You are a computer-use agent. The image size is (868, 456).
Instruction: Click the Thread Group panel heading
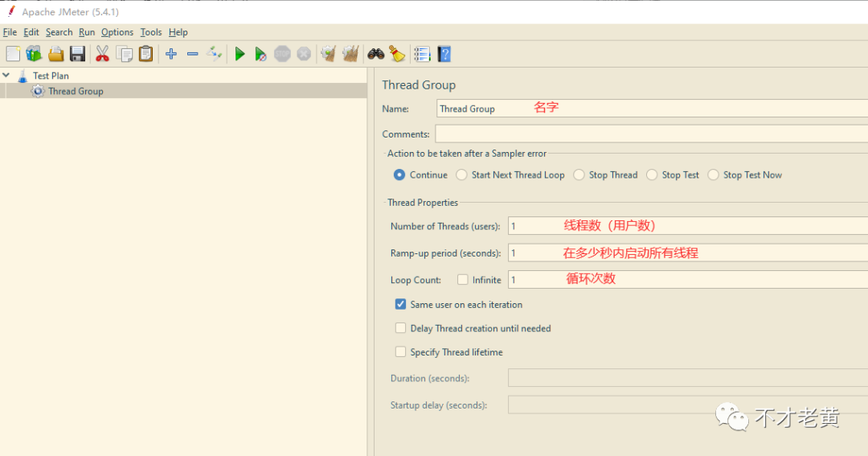tap(419, 84)
